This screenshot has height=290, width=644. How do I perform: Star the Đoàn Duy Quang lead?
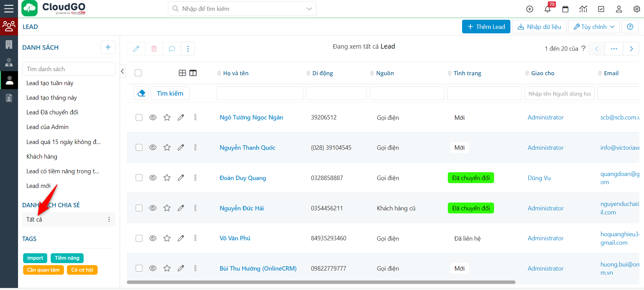click(167, 178)
